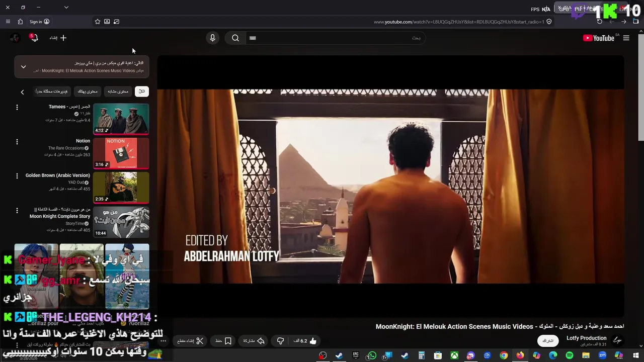Image resolution: width=644 pixels, height=362 pixels.
Task: Share the video (مشاركة)
Action: coord(254,341)
